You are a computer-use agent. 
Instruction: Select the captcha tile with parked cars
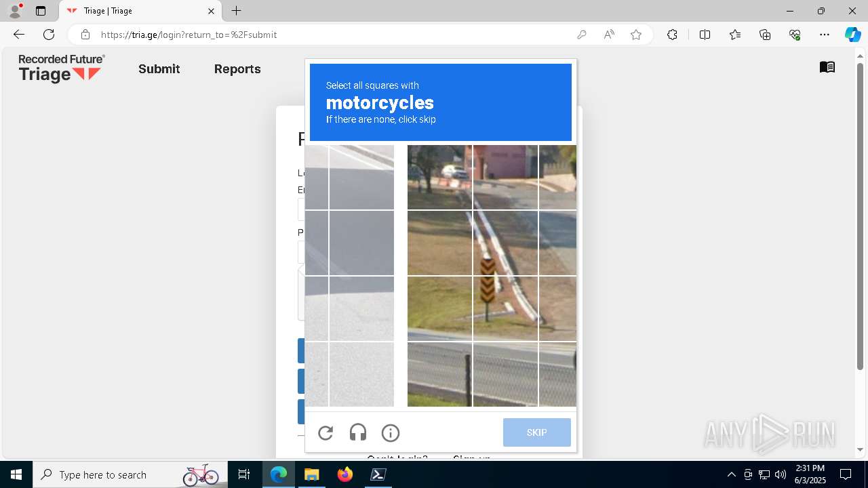pyautogui.click(x=439, y=177)
